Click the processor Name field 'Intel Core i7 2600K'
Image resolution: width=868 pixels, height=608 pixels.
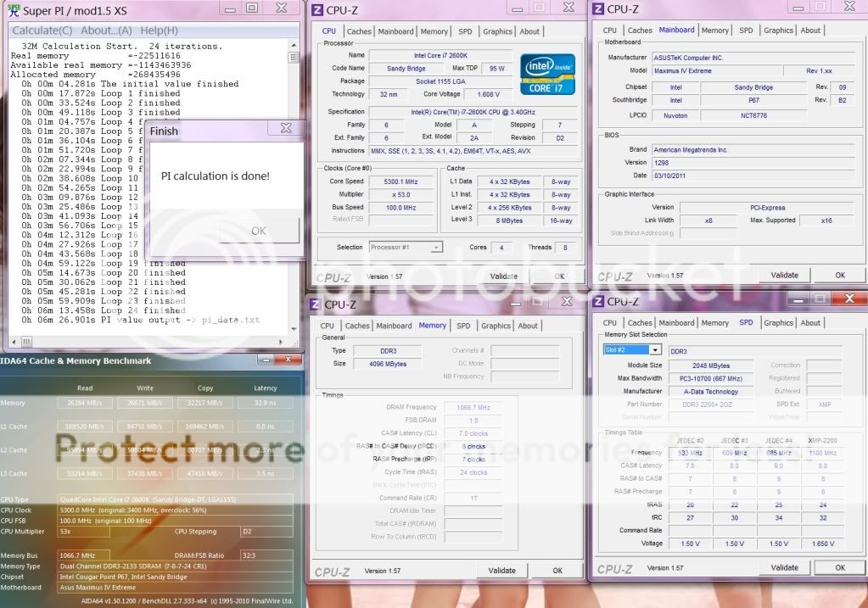(440, 55)
